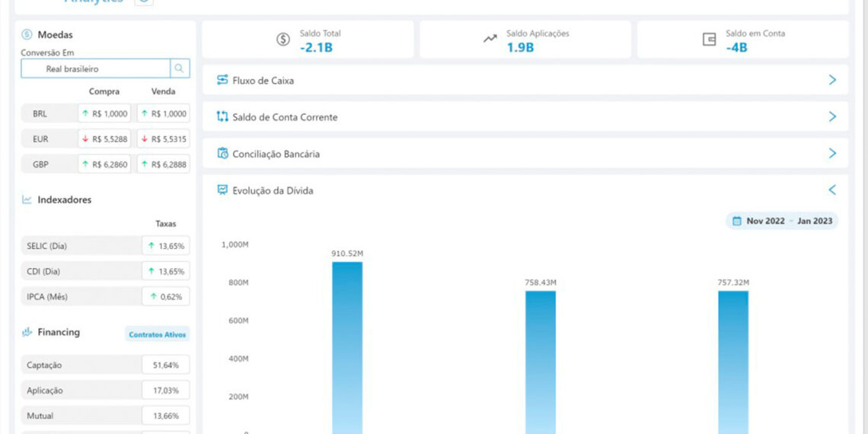This screenshot has height=434, width=868.
Task: Select the SELIC (Dia) rate value
Action: coord(165,246)
